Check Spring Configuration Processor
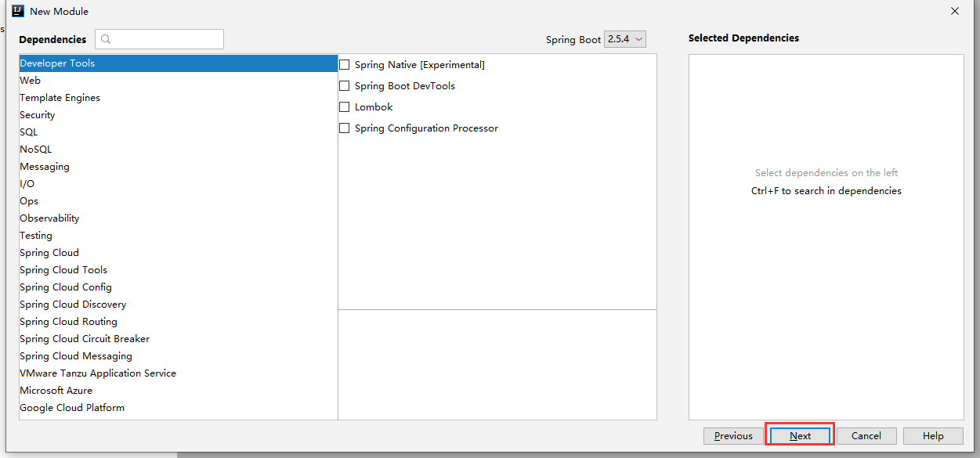The width and height of the screenshot is (980, 458). pos(344,128)
